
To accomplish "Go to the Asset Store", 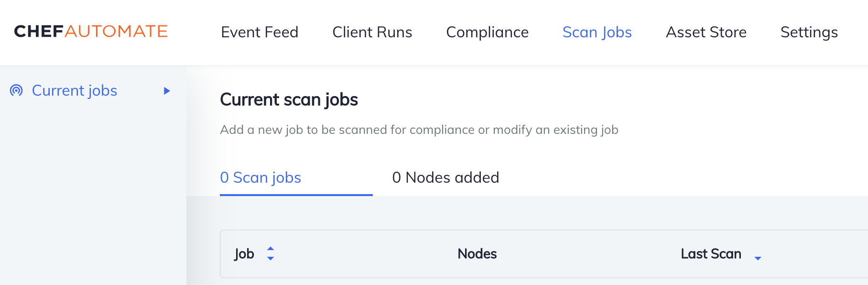I will click(706, 32).
